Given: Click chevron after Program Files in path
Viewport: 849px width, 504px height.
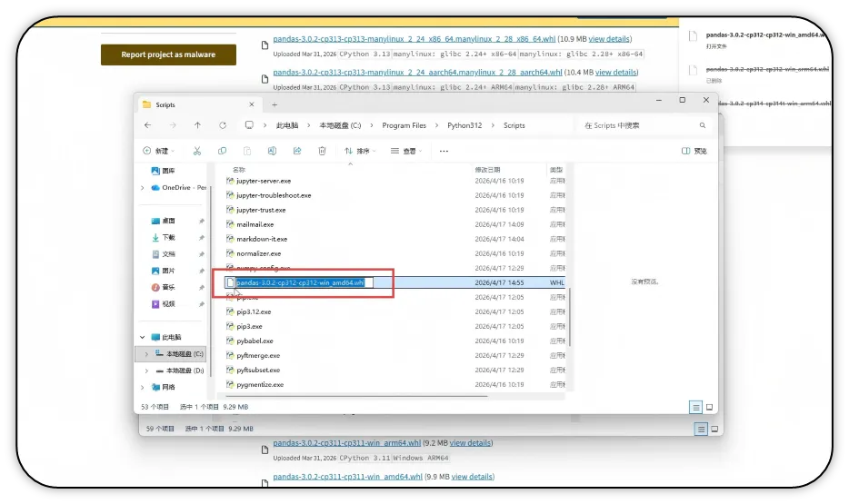Looking at the screenshot, I should click(x=436, y=125).
